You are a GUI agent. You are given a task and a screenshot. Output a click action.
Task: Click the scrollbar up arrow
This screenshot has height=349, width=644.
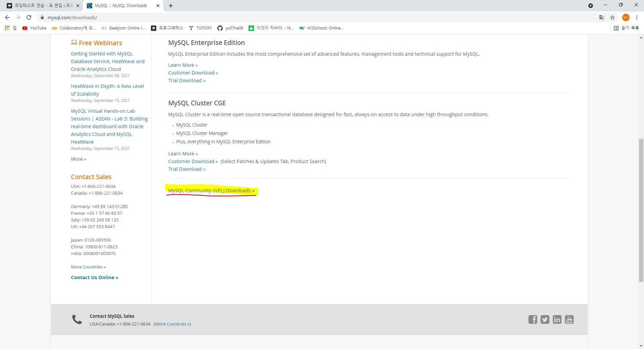pos(641,38)
